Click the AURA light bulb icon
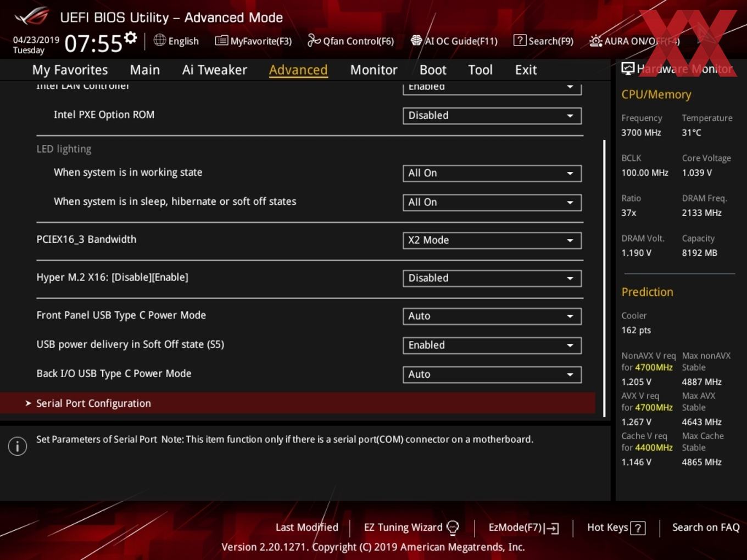The width and height of the screenshot is (747, 560). (595, 41)
